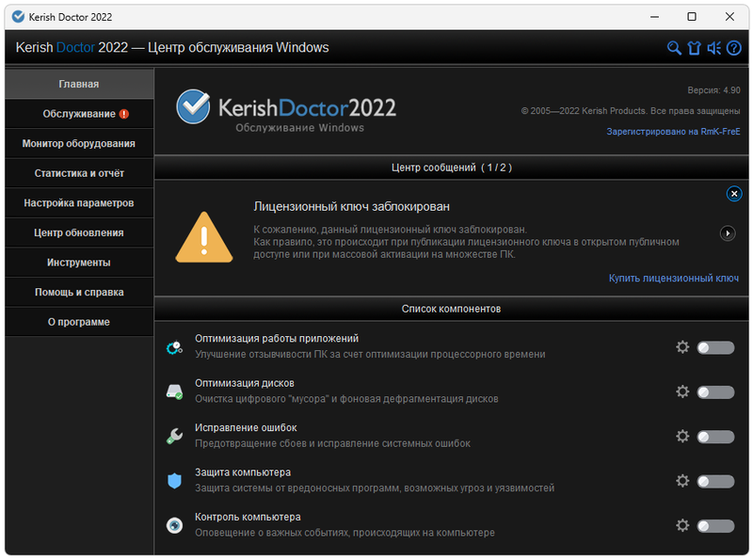Click the Kerish Doctor title bar app icon
The width and height of the screenshot is (753, 560).
tap(18, 17)
